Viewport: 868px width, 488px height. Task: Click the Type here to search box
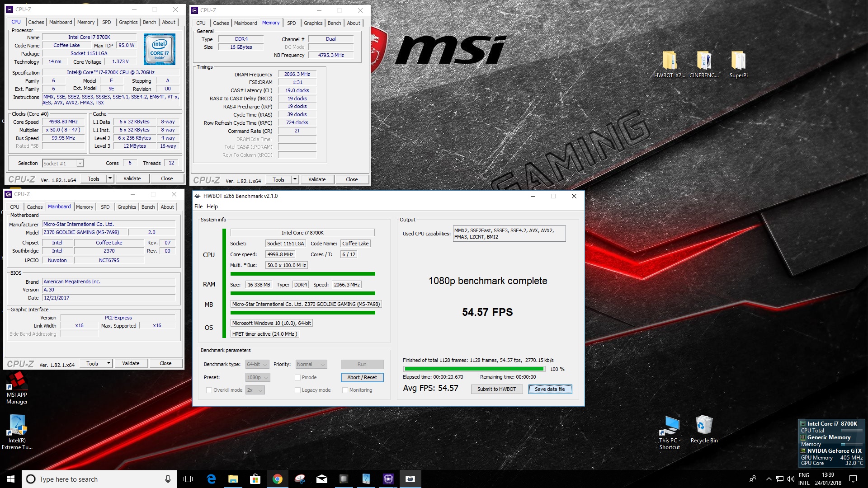coord(99,479)
